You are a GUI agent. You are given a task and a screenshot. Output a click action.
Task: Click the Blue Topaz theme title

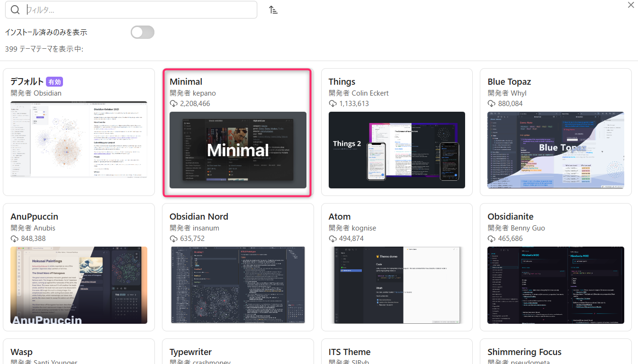pyautogui.click(x=509, y=81)
